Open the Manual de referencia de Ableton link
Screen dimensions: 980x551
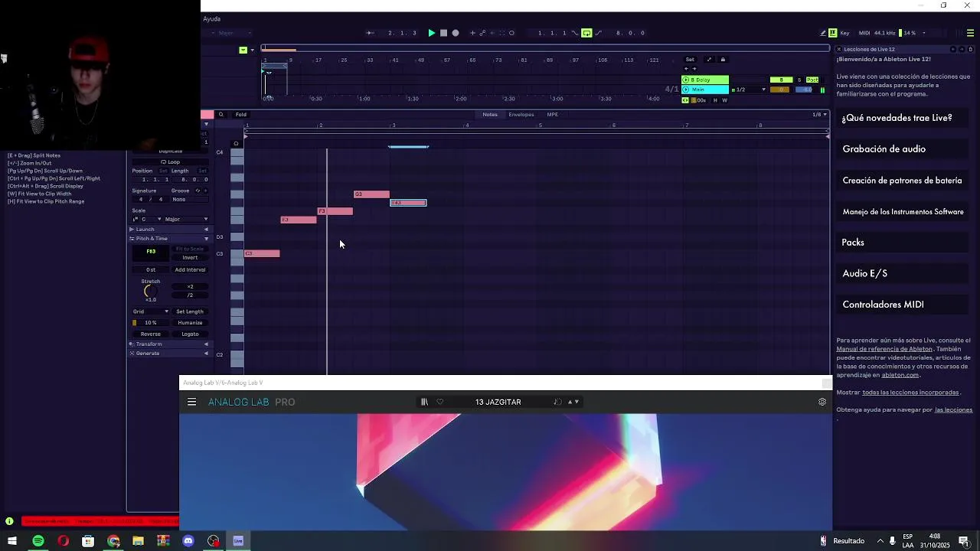tap(884, 349)
